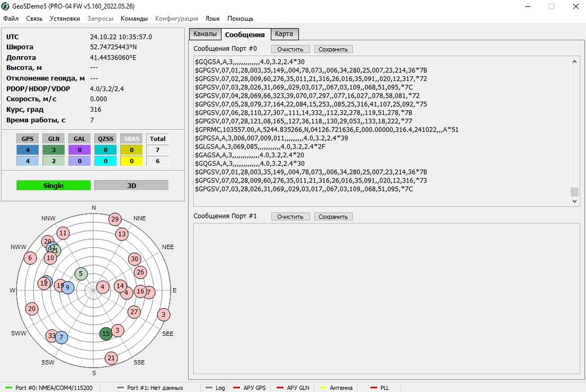This screenshot has width=586, height=392.
Task: Click green satellite 5 on sky plot
Action: [x=81, y=274]
